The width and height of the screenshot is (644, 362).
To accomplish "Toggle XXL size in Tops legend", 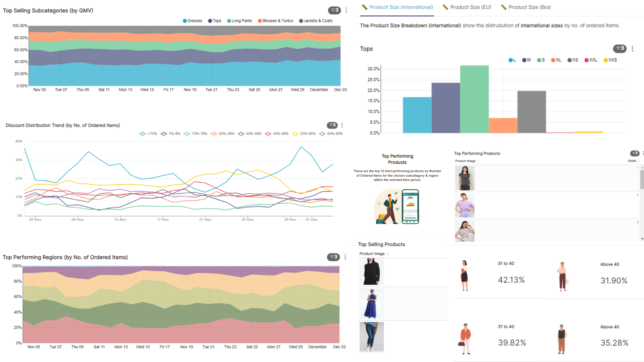I will click(x=591, y=60).
